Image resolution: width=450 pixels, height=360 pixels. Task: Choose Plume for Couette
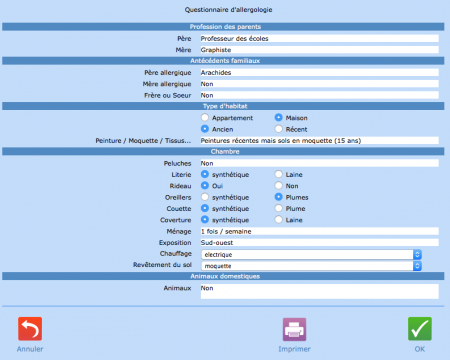pyautogui.click(x=279, y=208)
